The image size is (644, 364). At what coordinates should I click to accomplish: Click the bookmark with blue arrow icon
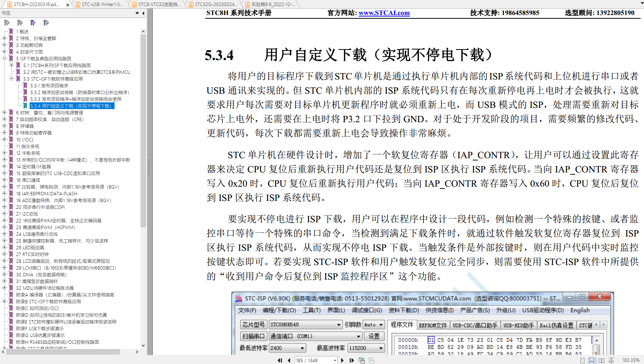tap(33, 23)
